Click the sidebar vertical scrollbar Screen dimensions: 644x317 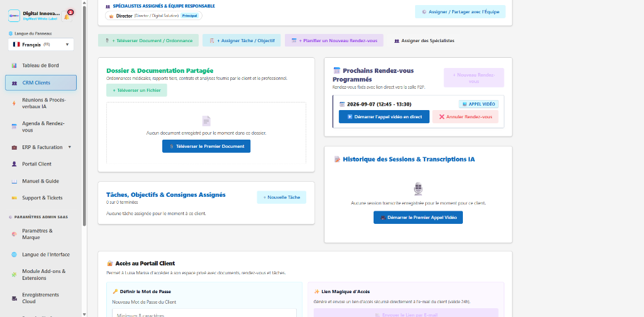[x=84, y=115]
